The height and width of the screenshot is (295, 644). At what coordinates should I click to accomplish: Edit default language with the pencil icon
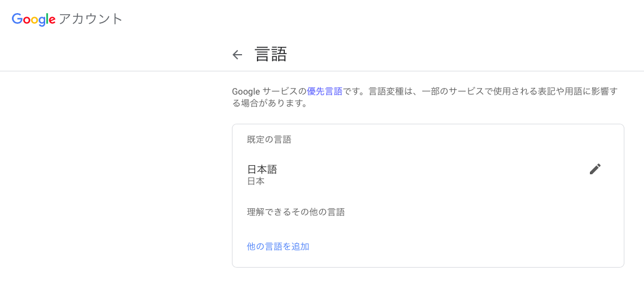point(595,169)
